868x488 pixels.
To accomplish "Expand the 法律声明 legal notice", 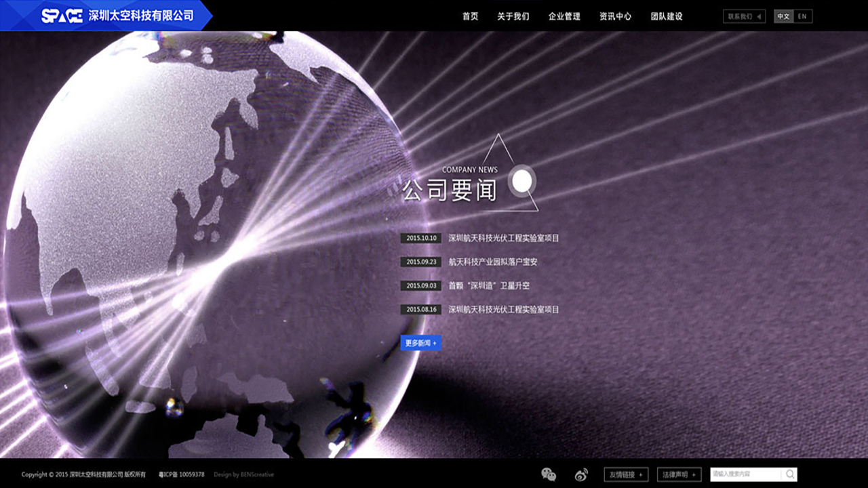I will coord(679,474).
